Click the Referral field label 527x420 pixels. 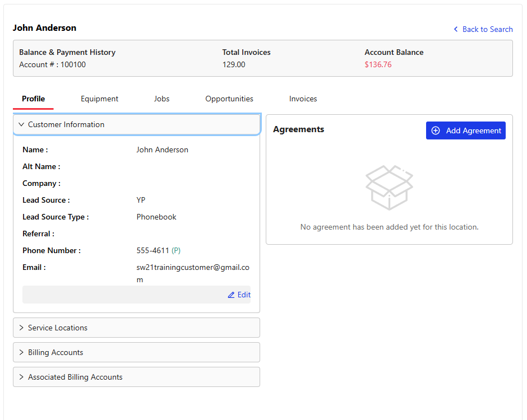(38, 234)
